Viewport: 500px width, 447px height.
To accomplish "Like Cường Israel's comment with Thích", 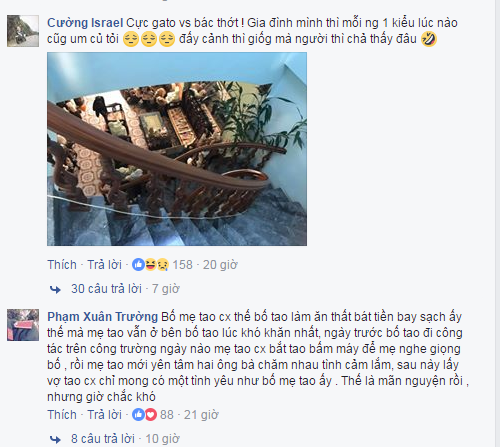I will [x=62, y=265].
